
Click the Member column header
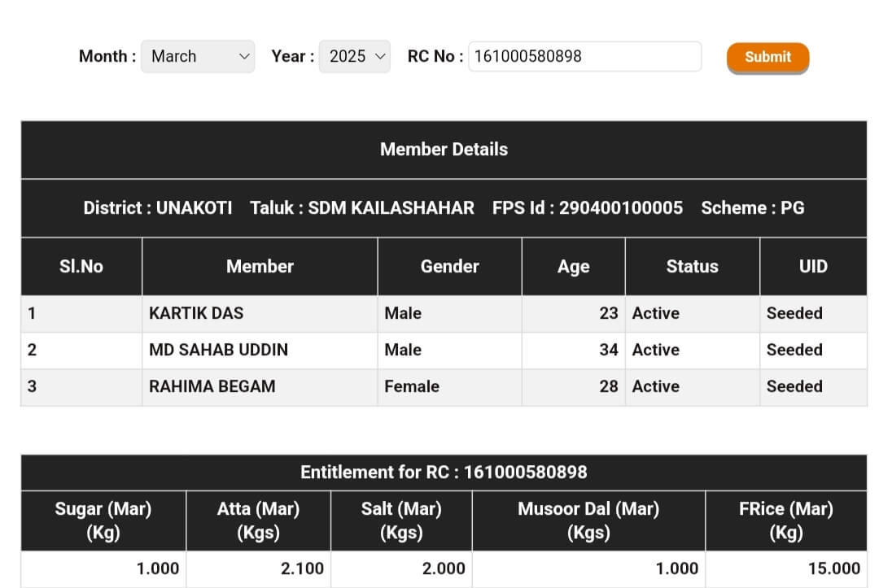(x=260, y=267)
